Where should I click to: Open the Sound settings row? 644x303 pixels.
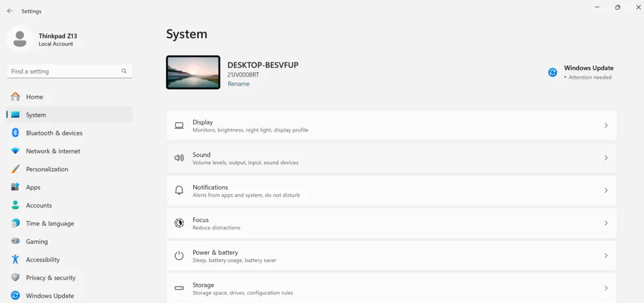pos(392,158)
